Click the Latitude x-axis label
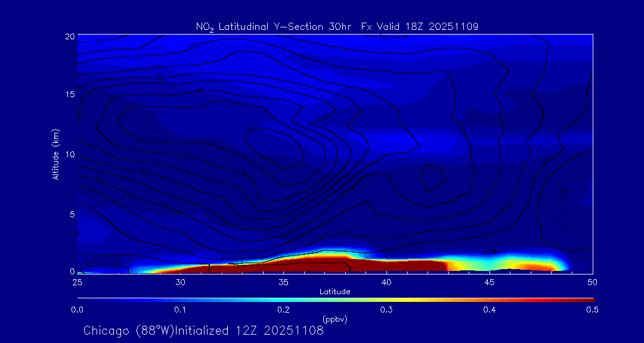 tap(334, 292)
